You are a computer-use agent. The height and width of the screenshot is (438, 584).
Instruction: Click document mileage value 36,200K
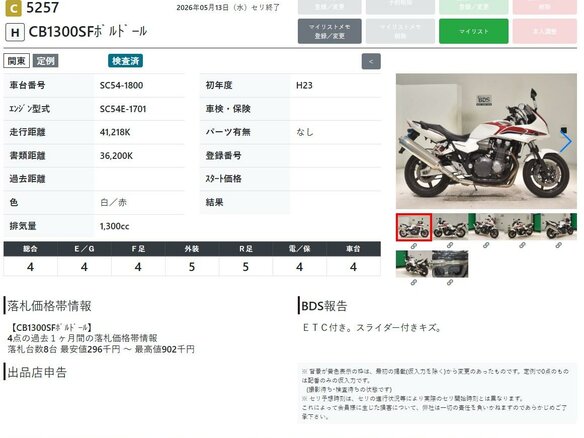click(116, 156)
